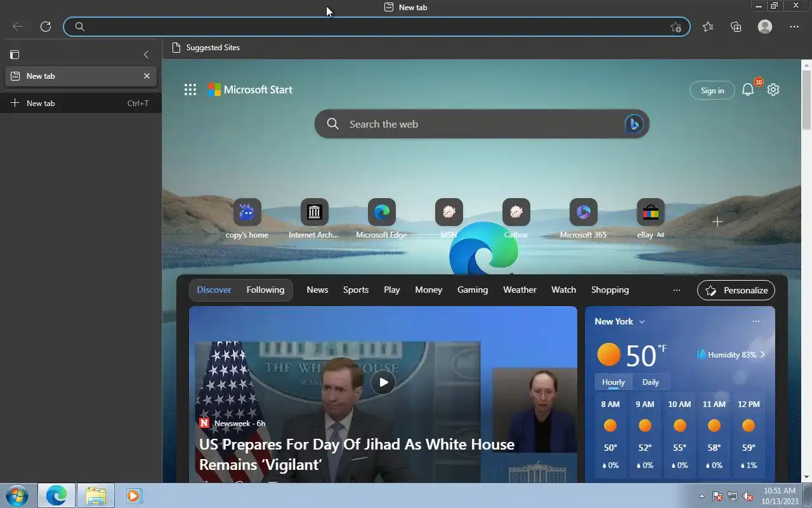Screen dimensions: 812x508
Task: Switch to the Following feed tab
Action: click(x=265, y=290)
